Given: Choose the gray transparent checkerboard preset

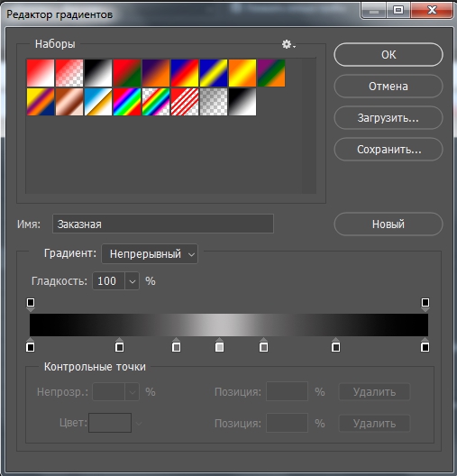Looking at the screenshot, I should tap(214, 102).
